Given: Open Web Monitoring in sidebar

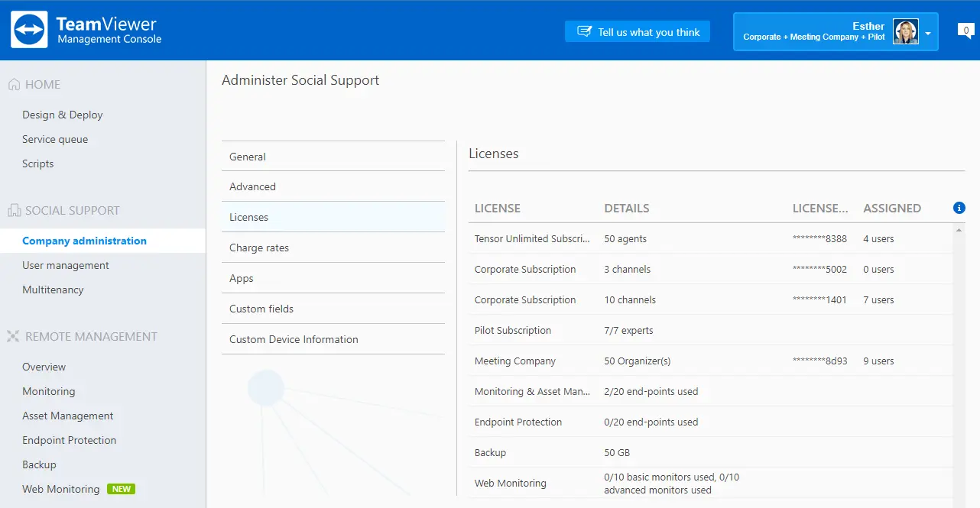Looking at the screenshot, I should point(61,489).
